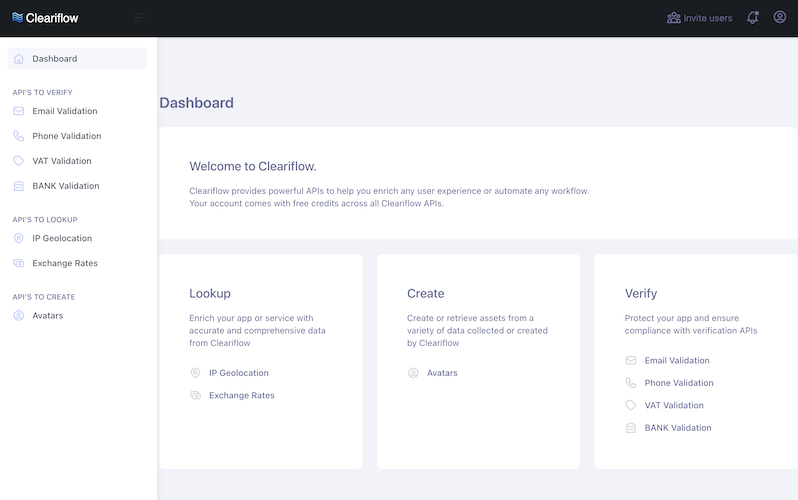Click the Verify card heading
This screenshot has height=500, width=798.
641,293
